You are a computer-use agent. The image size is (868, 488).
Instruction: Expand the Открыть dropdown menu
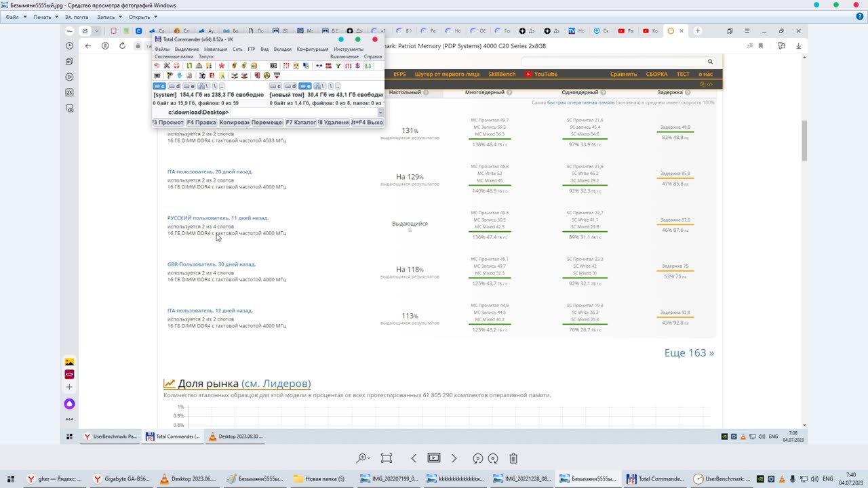click(x=142, y=17)
